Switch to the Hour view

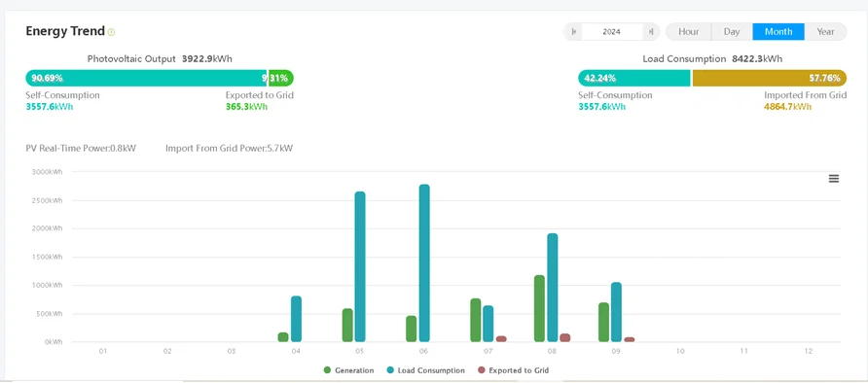688,31
